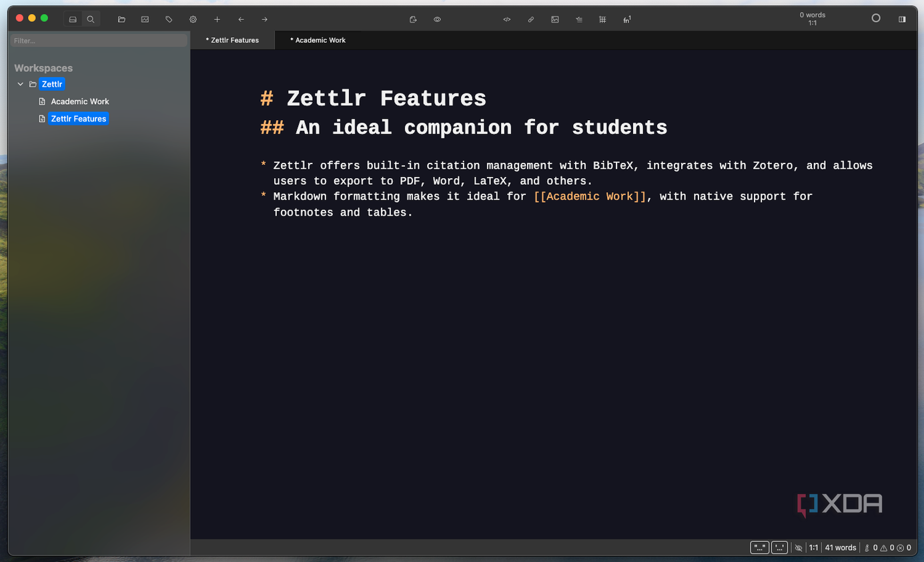Image resolution: width=924 pixels, height=562 pixels.
Task: Toggle the right sidebar panel
Action: coord(902,19)
